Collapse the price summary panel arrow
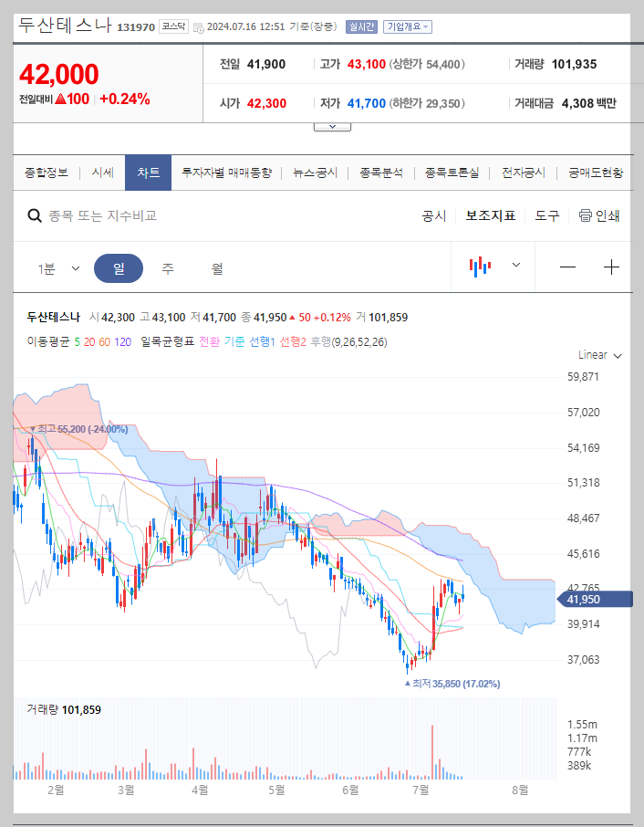 [331, 127]
